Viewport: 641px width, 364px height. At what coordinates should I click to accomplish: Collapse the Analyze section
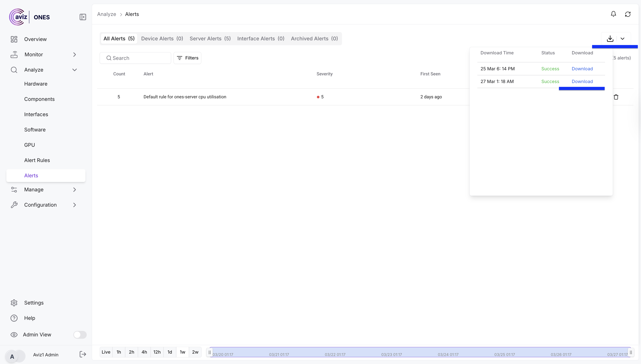click(x=74, y=70)
